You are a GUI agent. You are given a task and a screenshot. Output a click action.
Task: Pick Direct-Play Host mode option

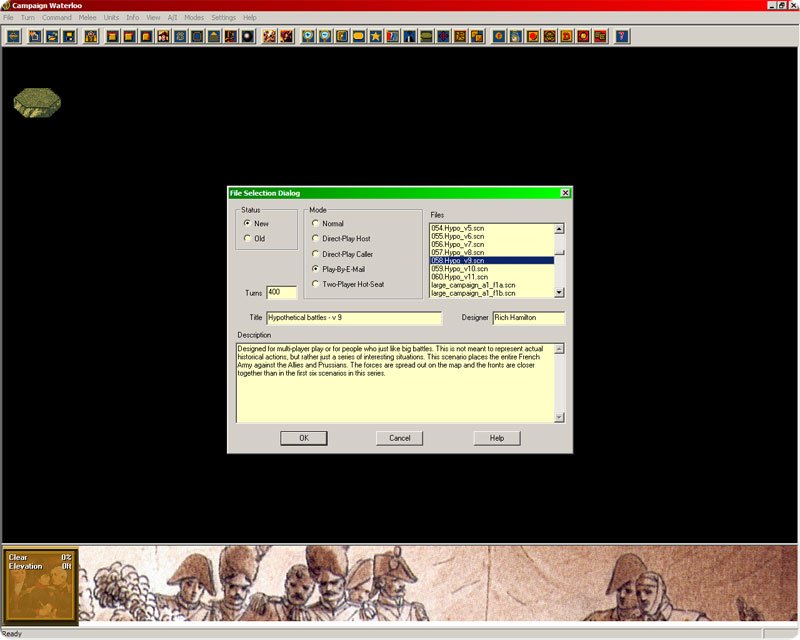(x=316, y=239)
